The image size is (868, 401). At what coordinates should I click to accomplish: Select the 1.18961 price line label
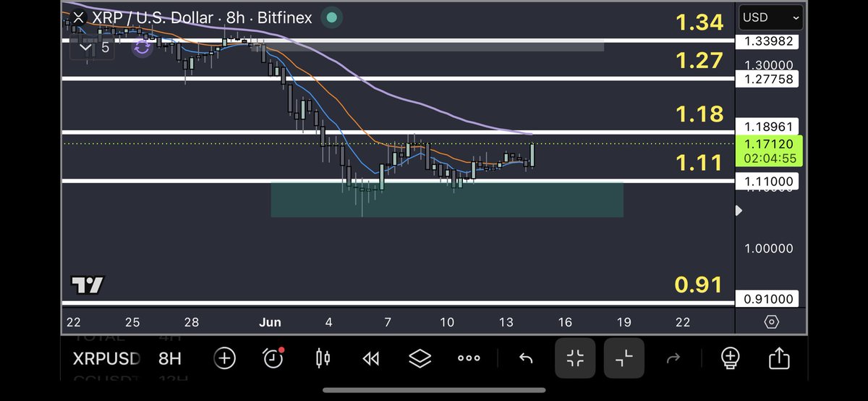pyautogui.click(x=768, y=126)
